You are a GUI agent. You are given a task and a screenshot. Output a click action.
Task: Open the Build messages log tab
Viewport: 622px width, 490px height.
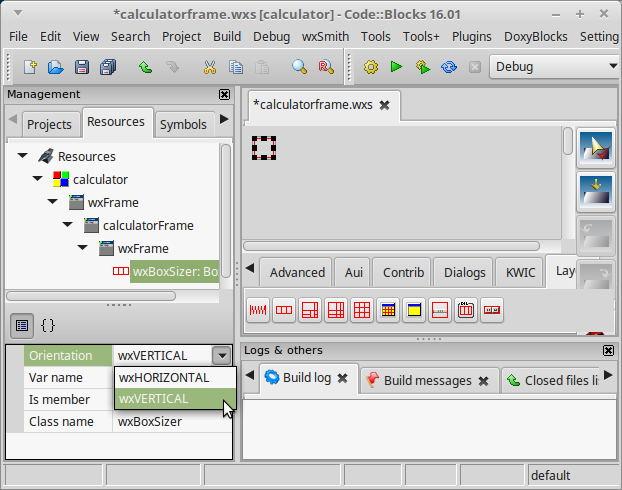(428, 380)
